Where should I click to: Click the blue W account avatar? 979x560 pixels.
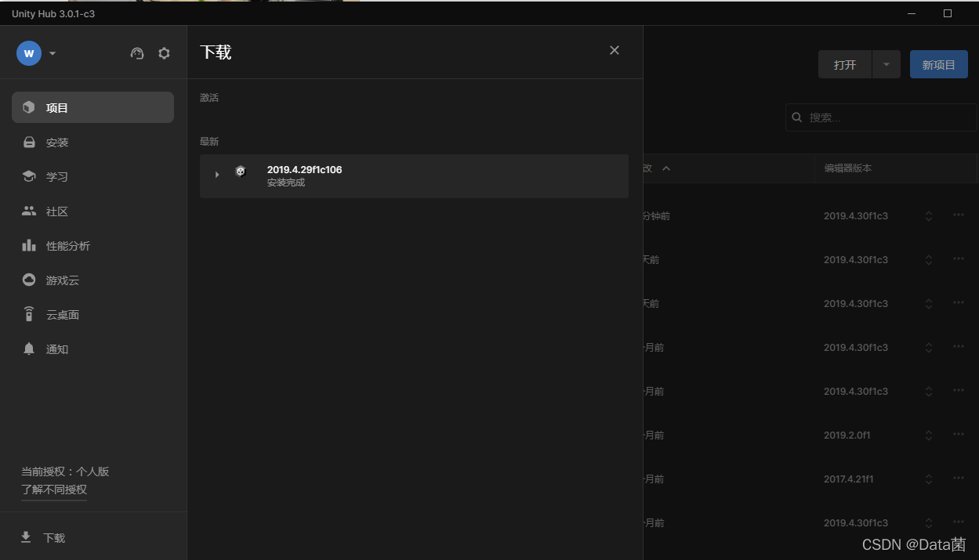(29, 53)
